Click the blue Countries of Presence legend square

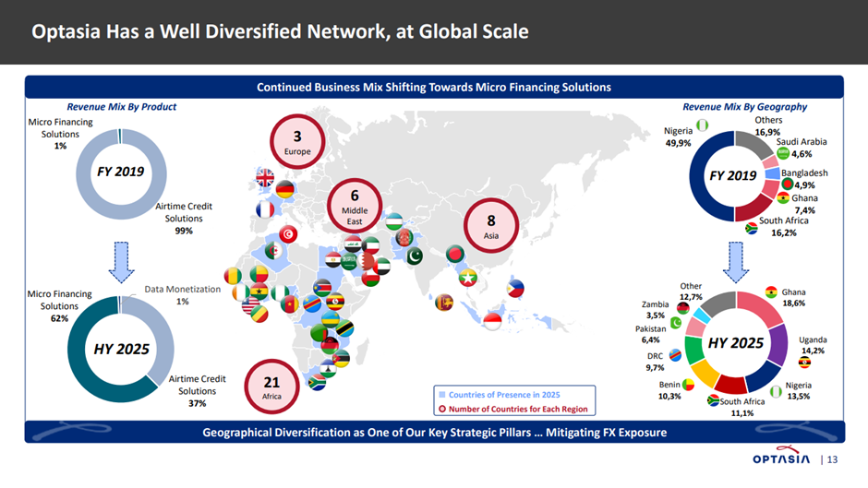(x=440, y=394)
